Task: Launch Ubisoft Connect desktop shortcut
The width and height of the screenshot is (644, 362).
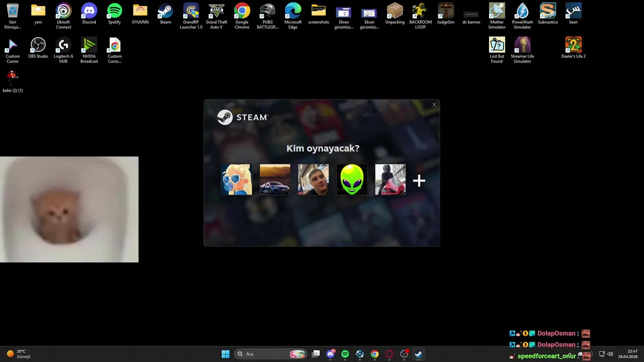Action: click(63, 16)
